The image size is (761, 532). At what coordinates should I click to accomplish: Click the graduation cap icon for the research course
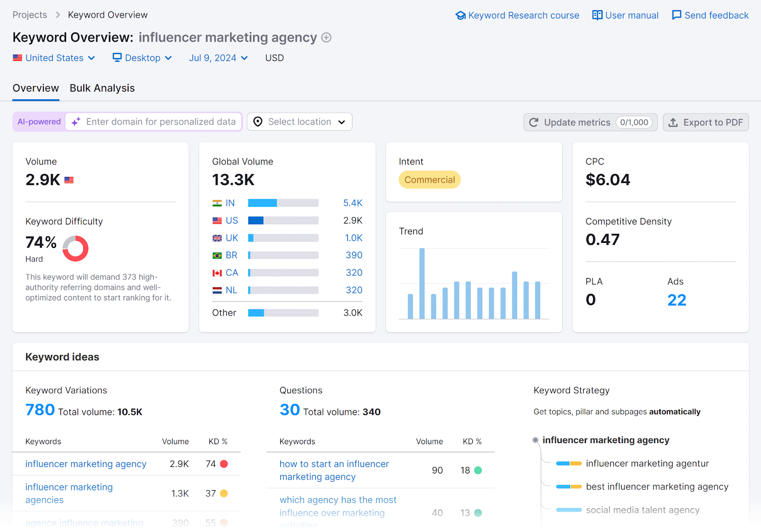coord(460,15)
